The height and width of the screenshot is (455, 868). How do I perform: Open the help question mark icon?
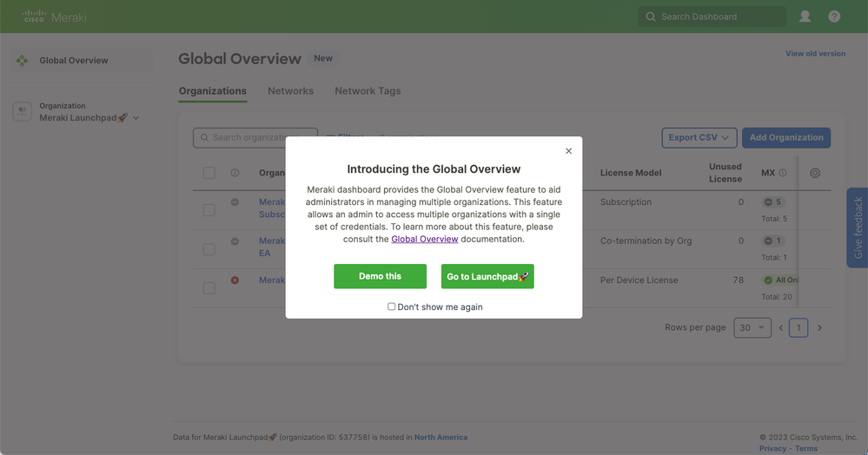pos(834,16)
